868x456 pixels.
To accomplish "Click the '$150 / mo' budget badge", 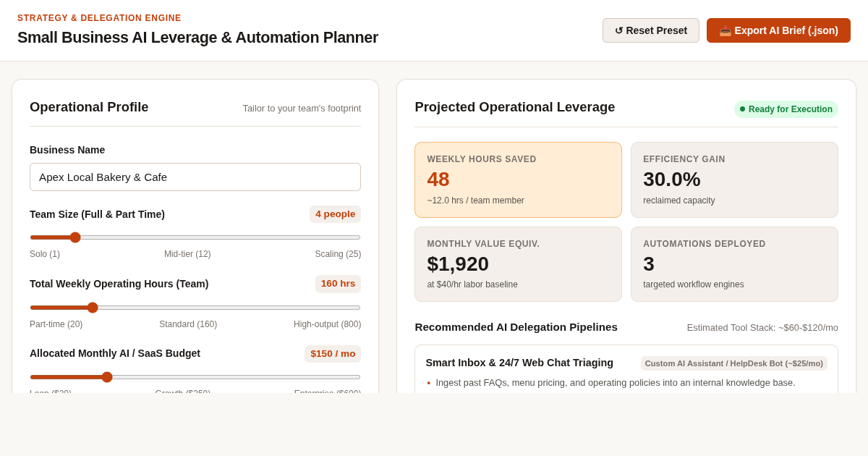I will point(333,354).
